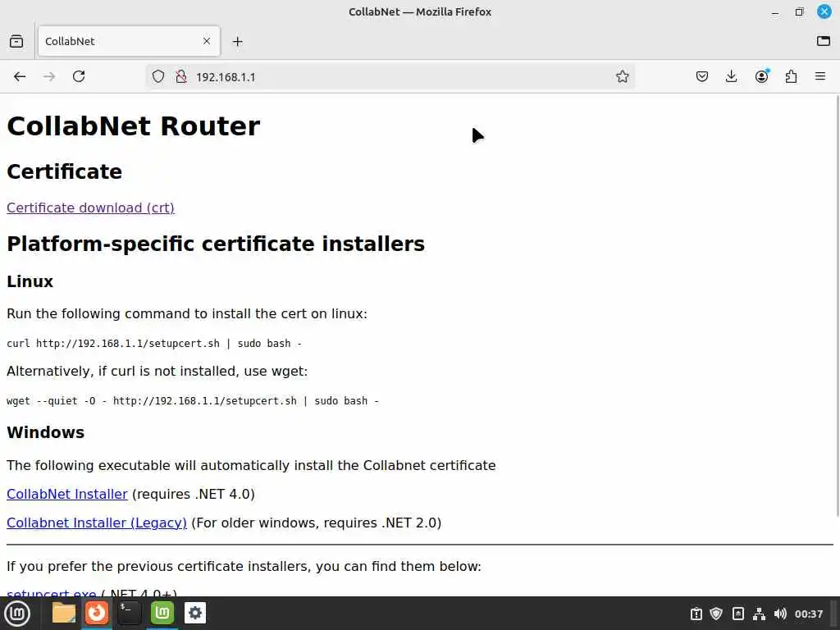The width and height of the screenshot is (840, 630).
Task: Open the volume control tray icon
Action: click(x=780, y=614)
